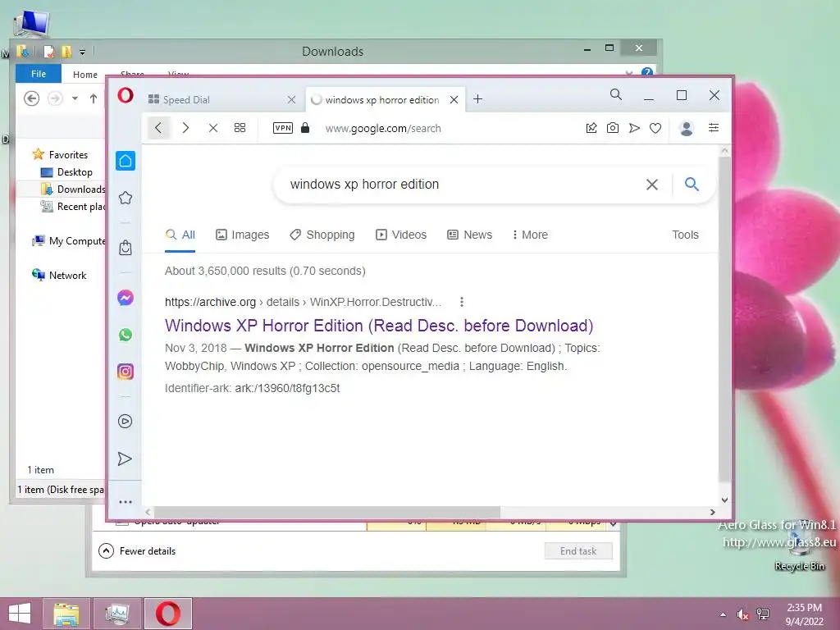The width and height of the screenshot is (840, 630).
Task: Collapse Task Manager with Fewer details
Action: click(x=137, y=550)
